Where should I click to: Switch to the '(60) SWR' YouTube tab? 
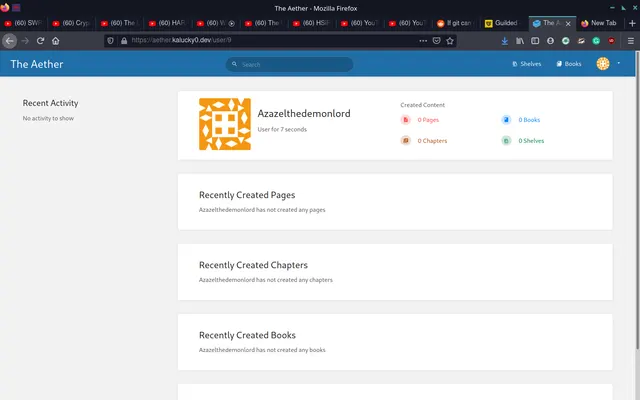[x=24, y=23]
